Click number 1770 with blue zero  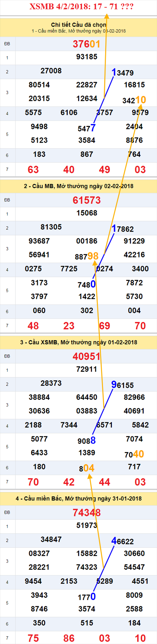pos(87,596)
